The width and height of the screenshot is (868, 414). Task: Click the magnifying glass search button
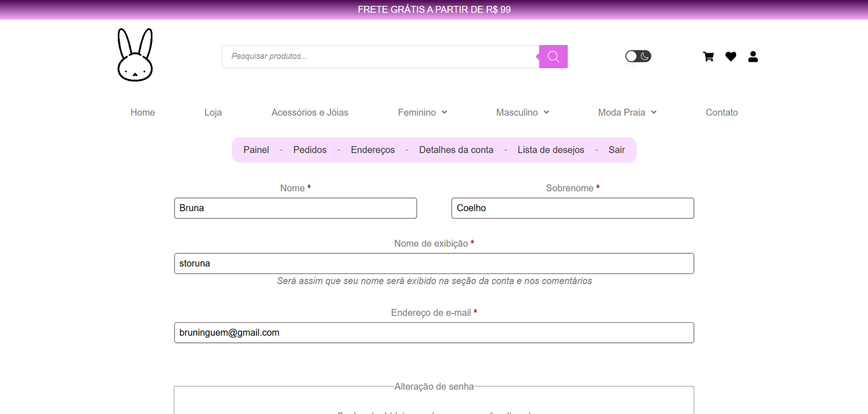[553, 56]
